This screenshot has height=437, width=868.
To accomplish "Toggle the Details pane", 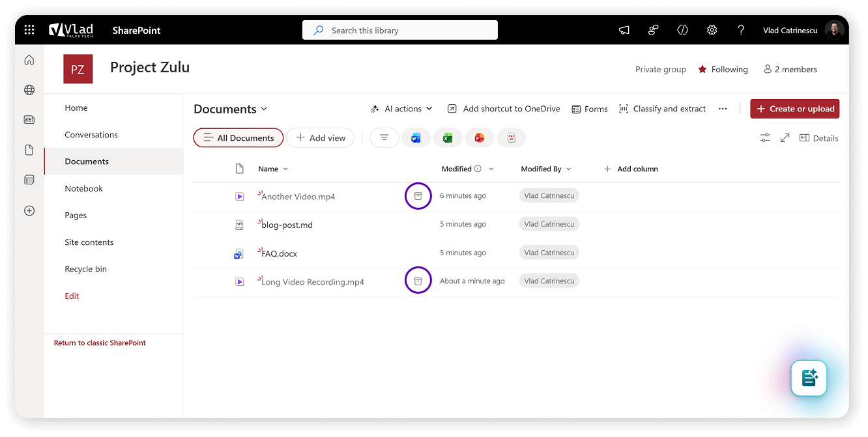I will [819, 138].
